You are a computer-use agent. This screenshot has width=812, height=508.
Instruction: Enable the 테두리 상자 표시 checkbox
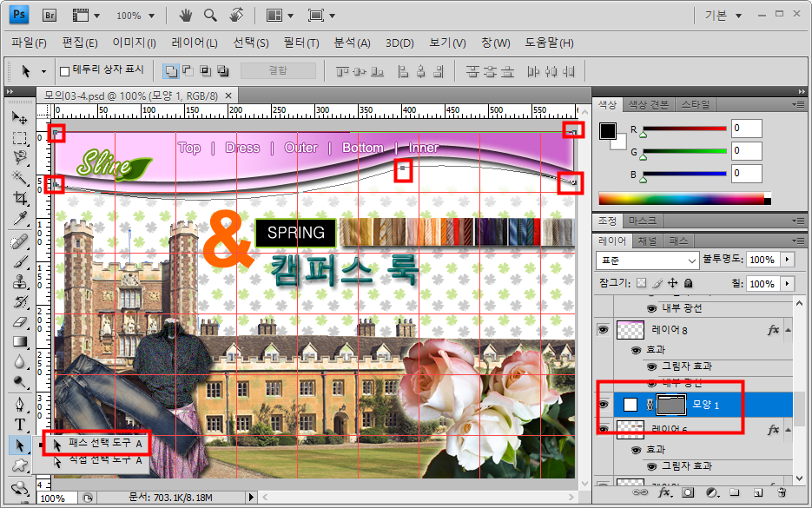64,71
